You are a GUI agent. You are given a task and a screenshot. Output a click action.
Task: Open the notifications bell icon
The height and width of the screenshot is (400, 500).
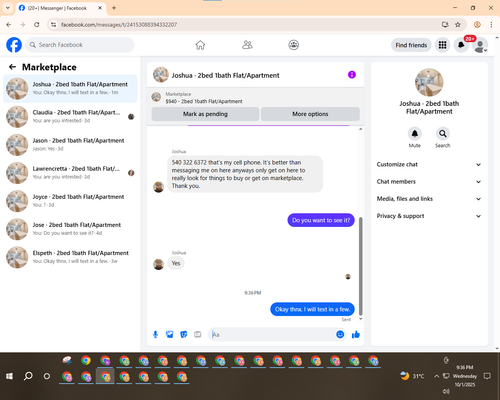point(461,45)
